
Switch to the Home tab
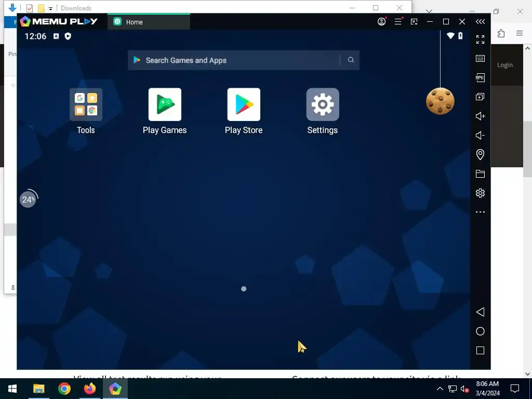click(x=149, y=22)
